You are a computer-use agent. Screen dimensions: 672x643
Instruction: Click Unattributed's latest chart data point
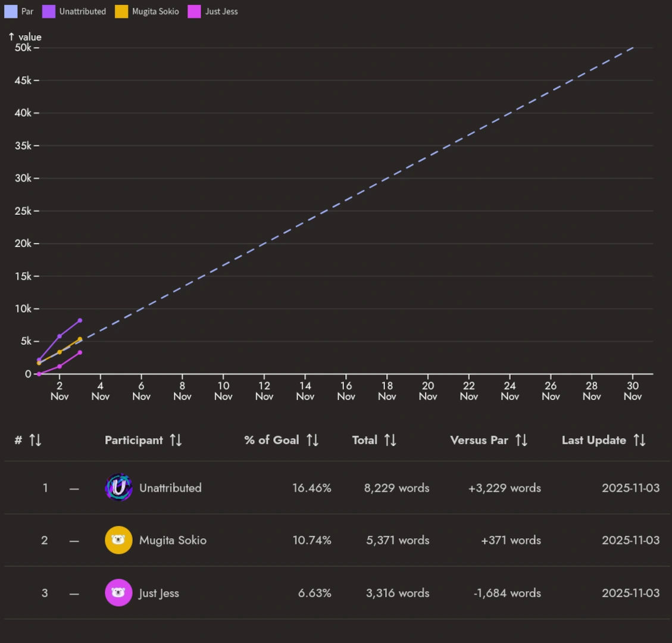[80, 320]
